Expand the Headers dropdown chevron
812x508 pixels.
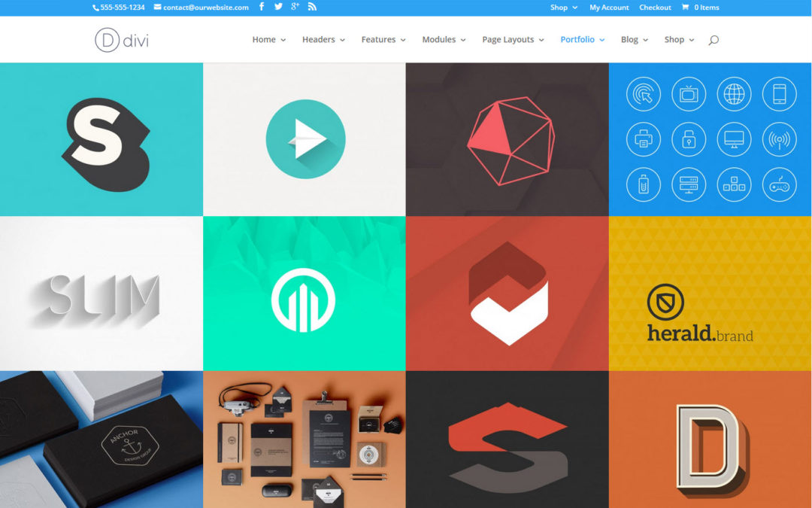click(x=342, y=40)
